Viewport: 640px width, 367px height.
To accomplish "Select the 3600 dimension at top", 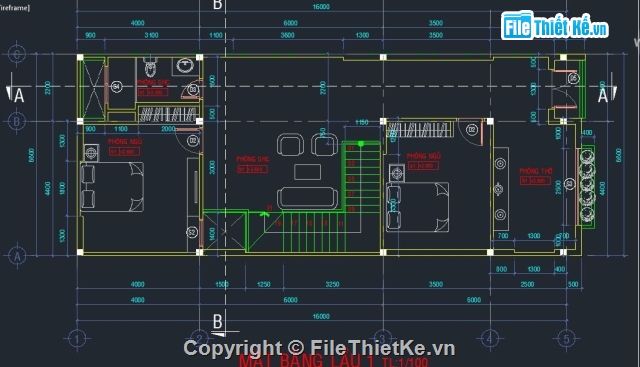I will point(288,35).
